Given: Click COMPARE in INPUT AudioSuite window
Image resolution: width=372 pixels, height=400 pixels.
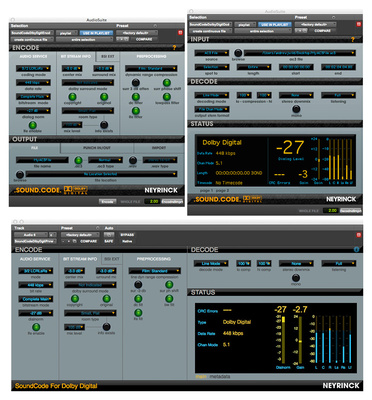Looking at the screenshot, I should coord(322,31).
